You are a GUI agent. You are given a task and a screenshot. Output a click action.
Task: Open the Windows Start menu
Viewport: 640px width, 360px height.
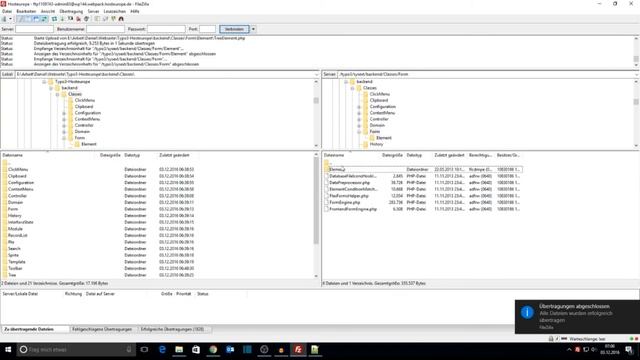click(x=8, y=350)
